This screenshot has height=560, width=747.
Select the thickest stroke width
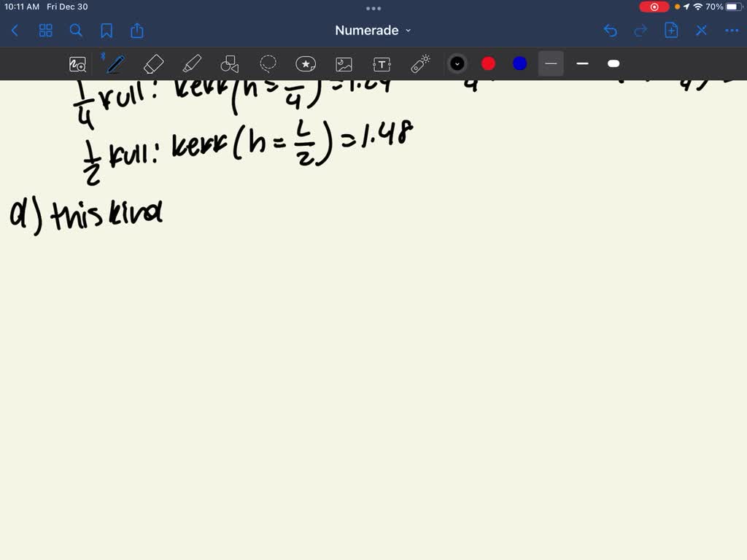pos(614,64)
